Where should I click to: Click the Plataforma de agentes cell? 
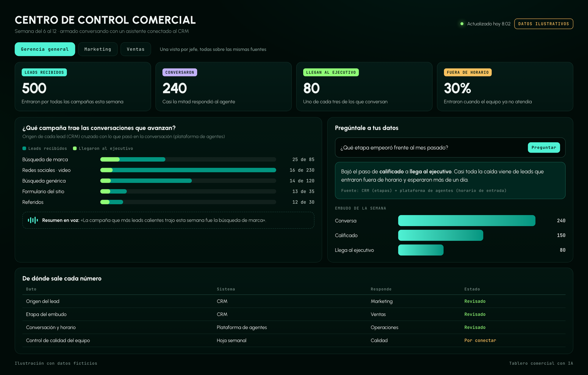click(242, 327)
